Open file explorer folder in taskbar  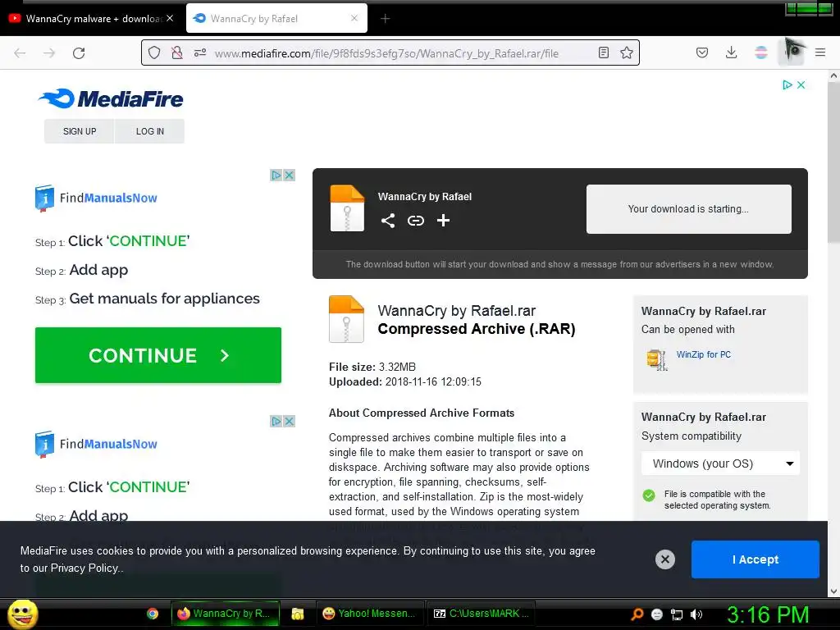coord(297,614)
